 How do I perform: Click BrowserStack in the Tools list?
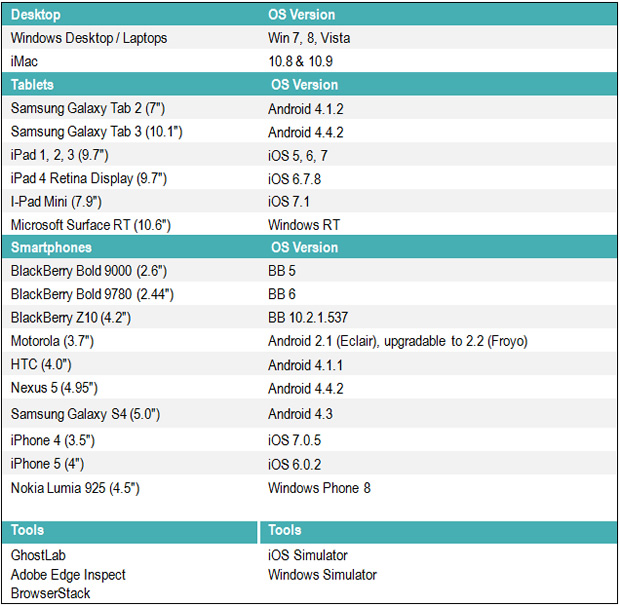50,593
